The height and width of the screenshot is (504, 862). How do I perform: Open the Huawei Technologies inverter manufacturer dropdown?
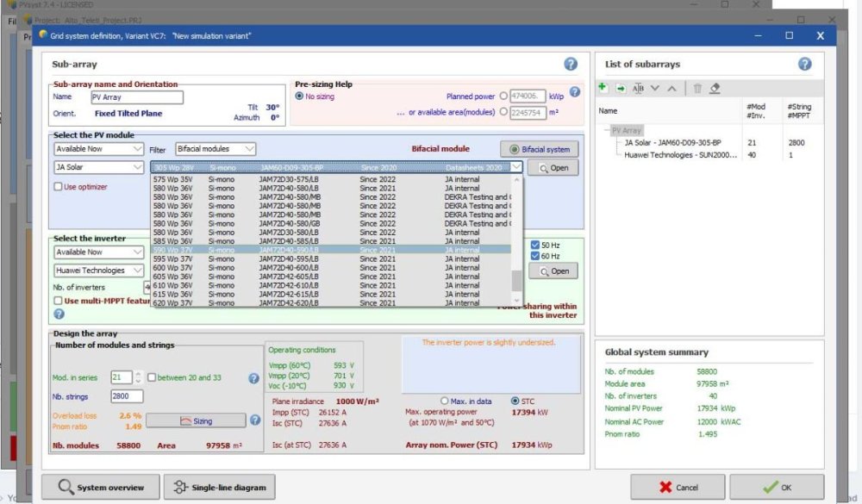tap(99, 271)
